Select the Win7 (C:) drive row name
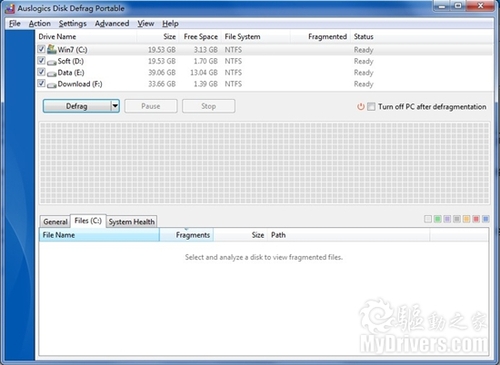The image size is (500, 365). 72,50
